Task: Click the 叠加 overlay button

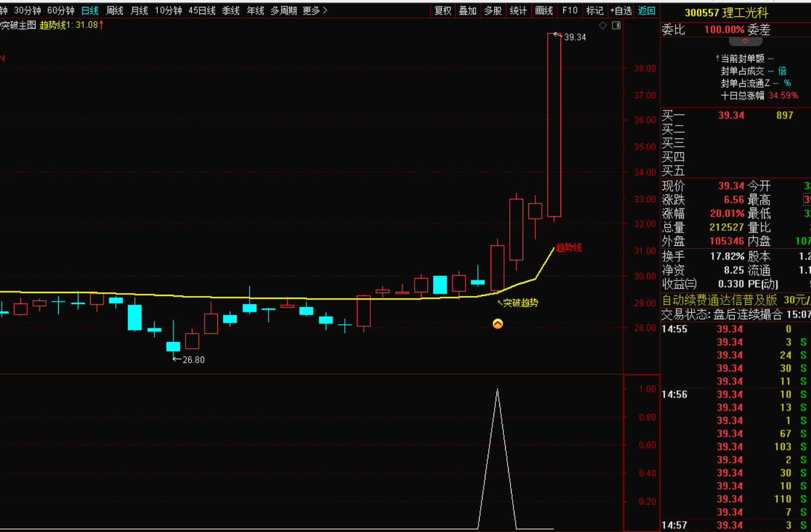Action: pyautogui.click(x=468, y=10)
